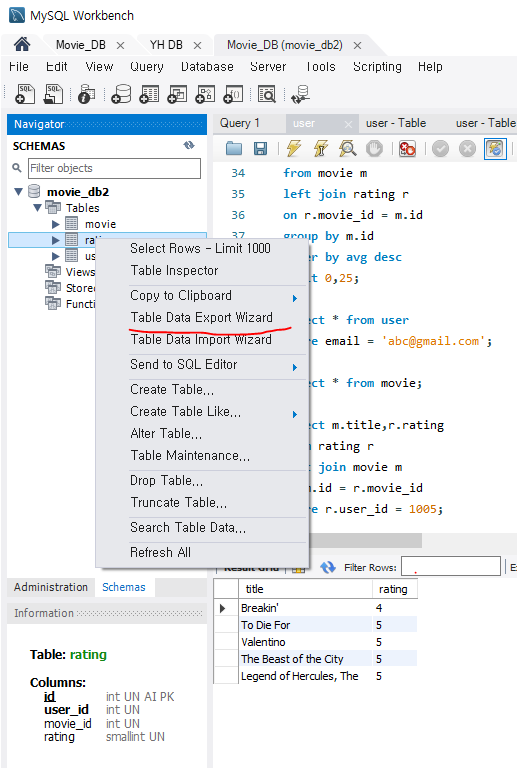Screen dimensions: 517x768
Task: Refresh result grid icon
Action: (x=328, y=567)
